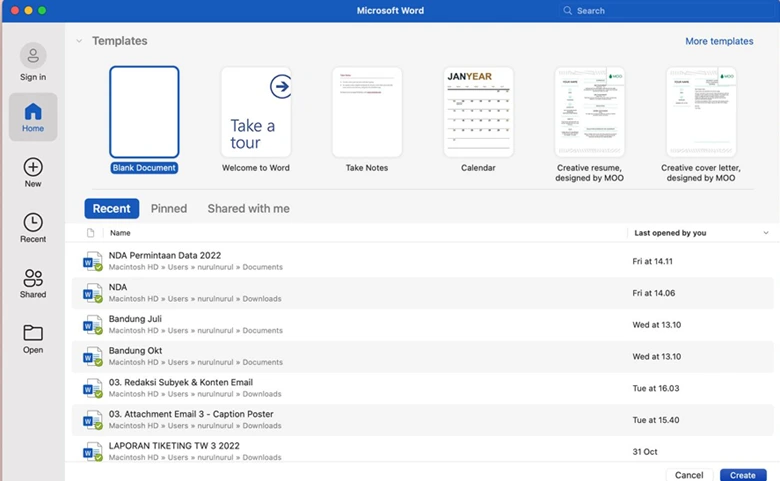Screen dimensions: 780x481
Task: Select the Creative cover letter designed by MOO template
Action: [701, 112]
